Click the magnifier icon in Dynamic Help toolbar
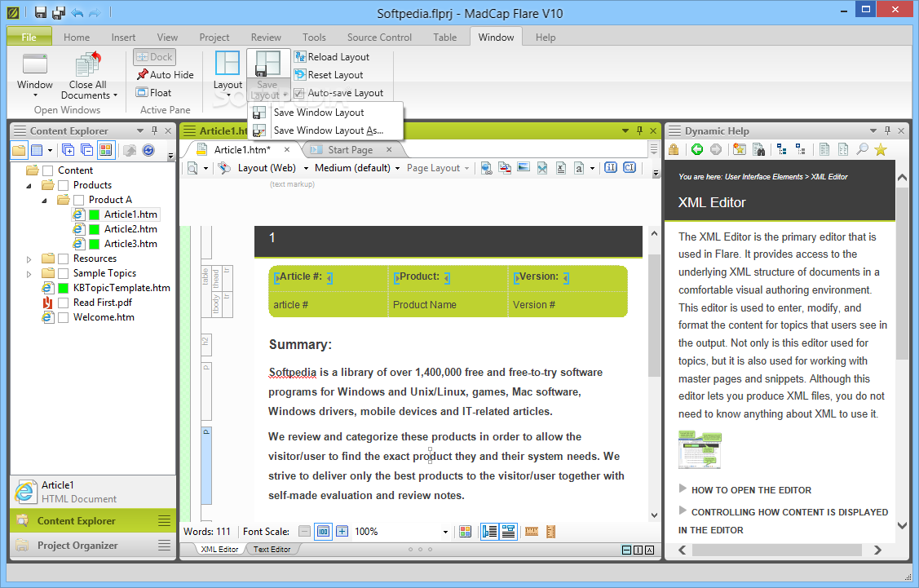 [862, 149]
